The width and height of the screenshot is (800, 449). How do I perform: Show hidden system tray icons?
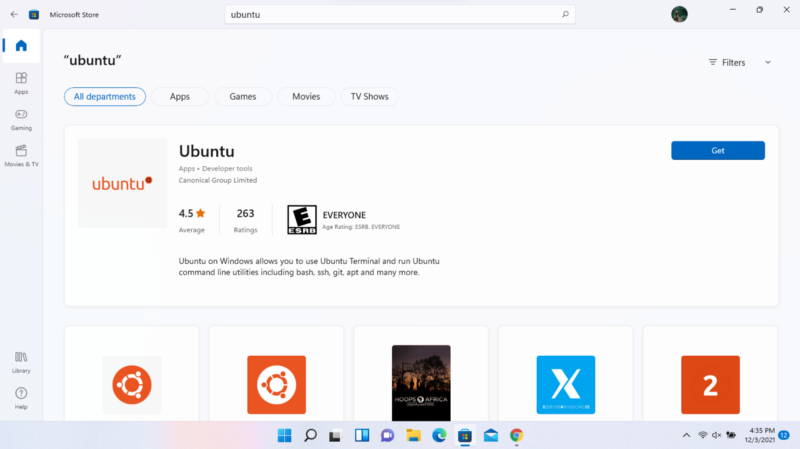click(686, 435)
